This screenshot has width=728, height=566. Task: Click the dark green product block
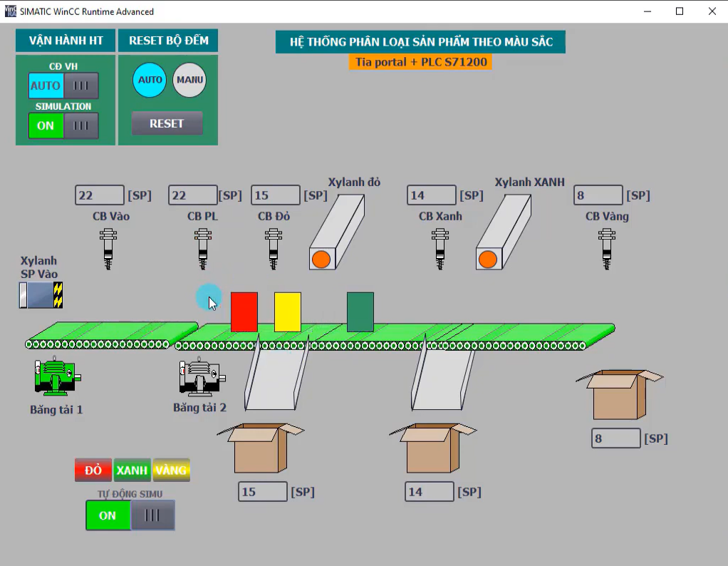click(x=360, y=312)
